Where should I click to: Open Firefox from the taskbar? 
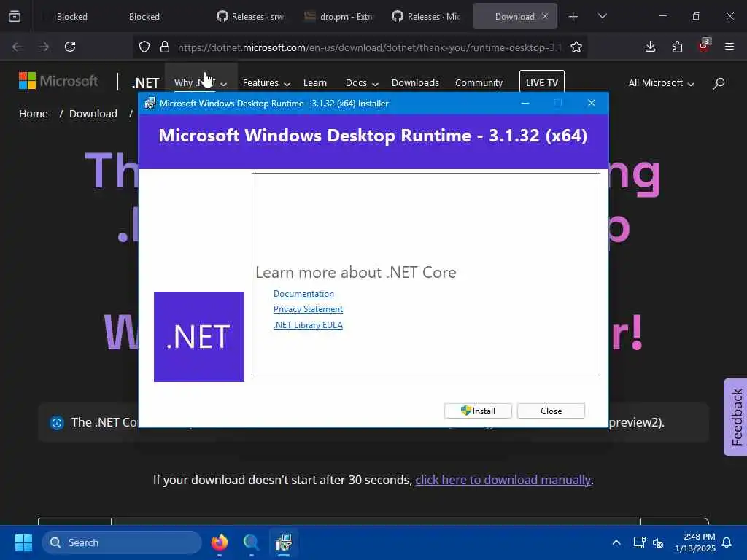pos(220,542)
